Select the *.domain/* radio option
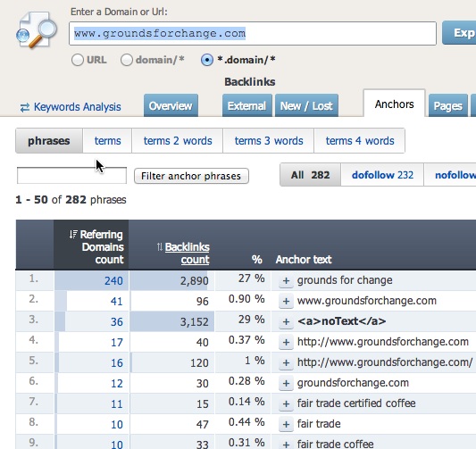Screen dimensions: 476x449 tap(206, 60)
